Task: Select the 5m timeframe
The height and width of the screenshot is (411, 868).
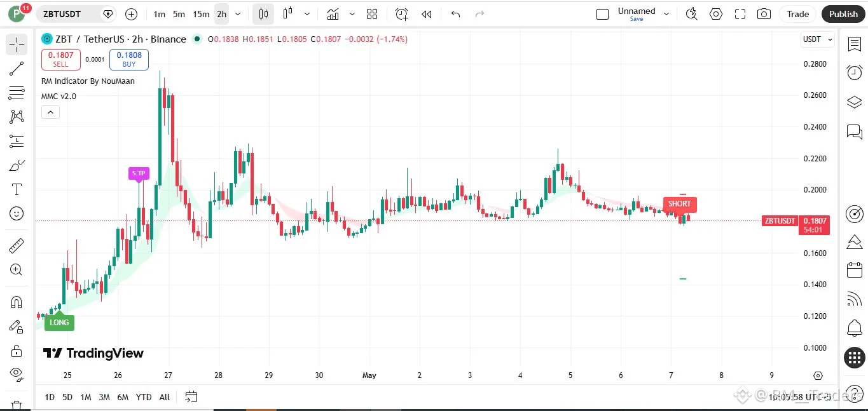Action: (x=179, y=14)
